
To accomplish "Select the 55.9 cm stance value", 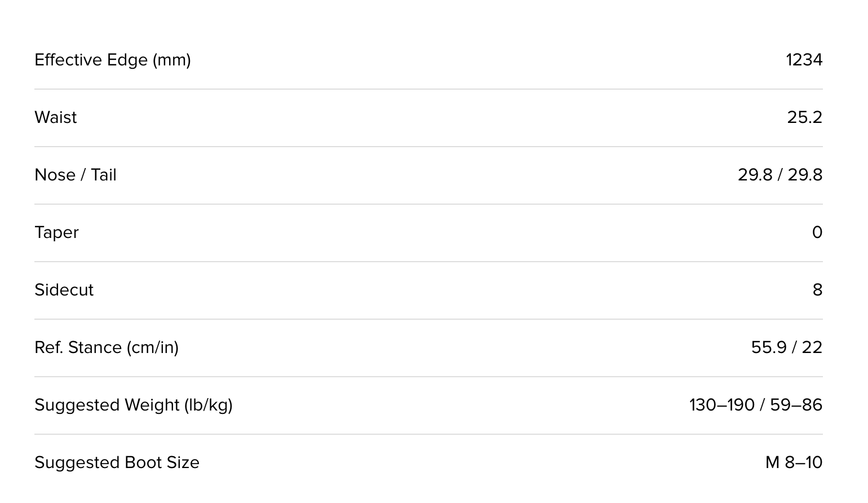I will [769, 347].
